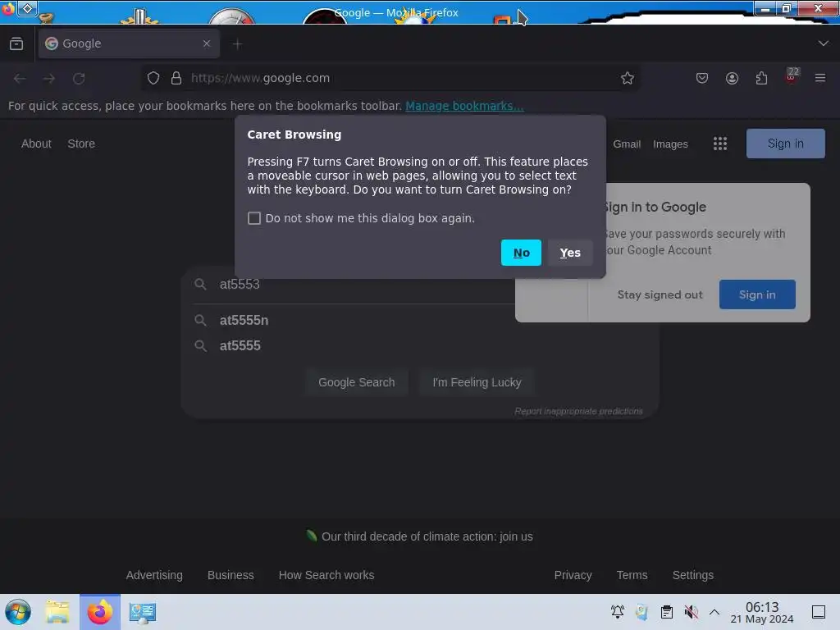The height and width of the screenshot is (630, 840).
Task: Open extension icon with 22 badge
Action: pos(792,76)
